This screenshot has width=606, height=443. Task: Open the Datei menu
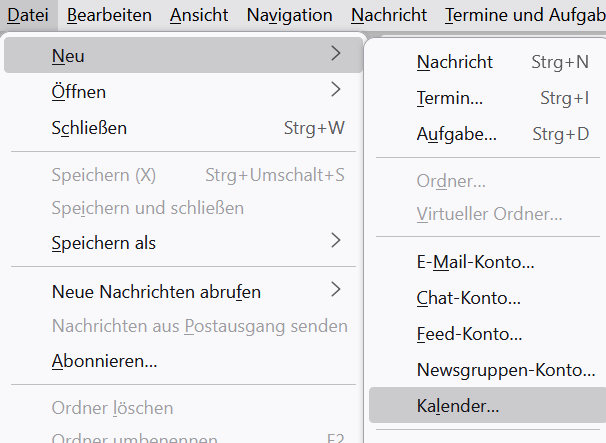pos(28,15)
